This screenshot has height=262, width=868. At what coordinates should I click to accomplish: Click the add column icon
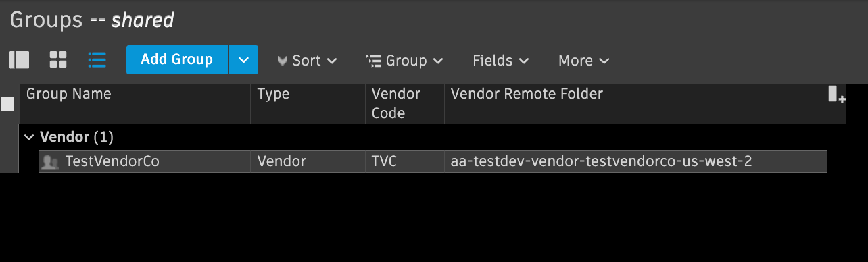pos(837,95)
